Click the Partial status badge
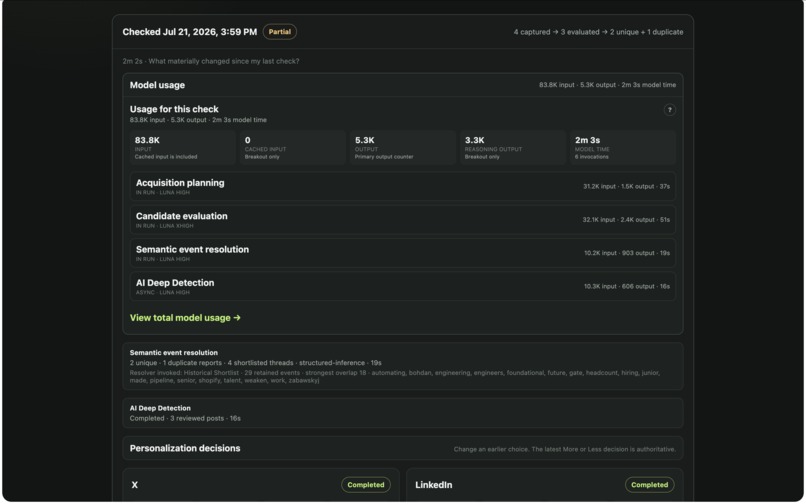806x504 pixels. [280, 32]
